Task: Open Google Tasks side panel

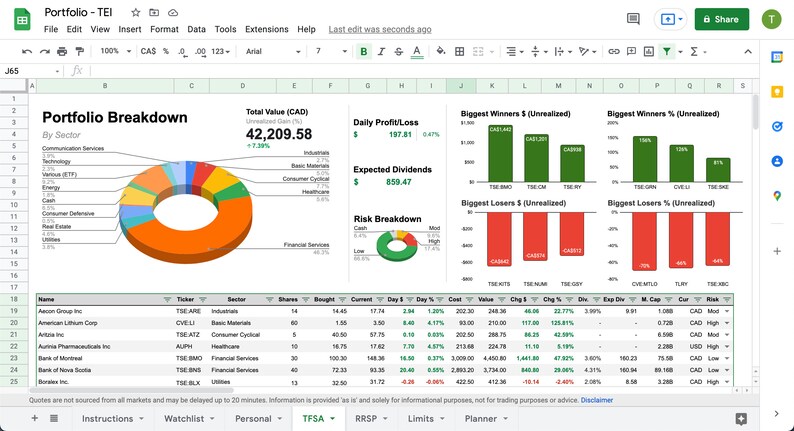Action: pos(777,126)
